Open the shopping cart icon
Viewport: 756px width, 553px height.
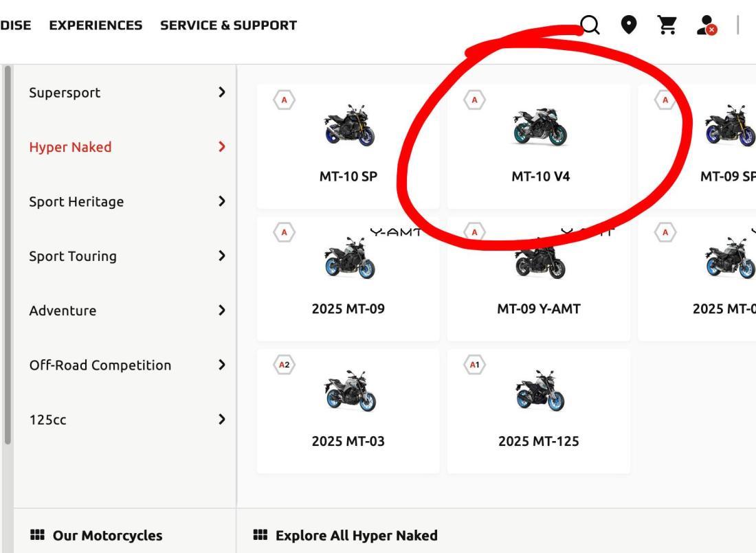[667, 25]
